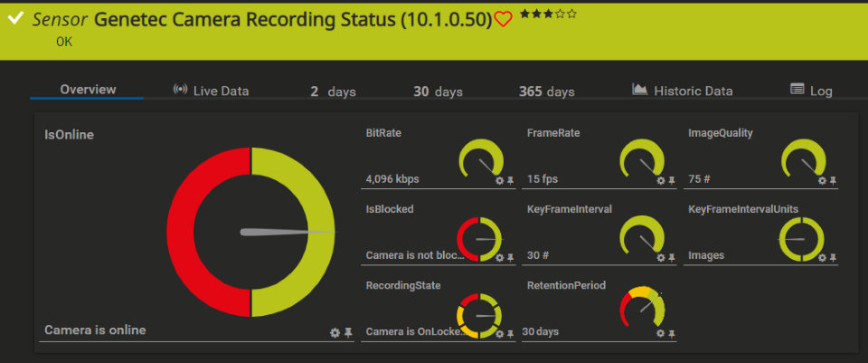Open the 30 days tab

click(x=438, y=91)
